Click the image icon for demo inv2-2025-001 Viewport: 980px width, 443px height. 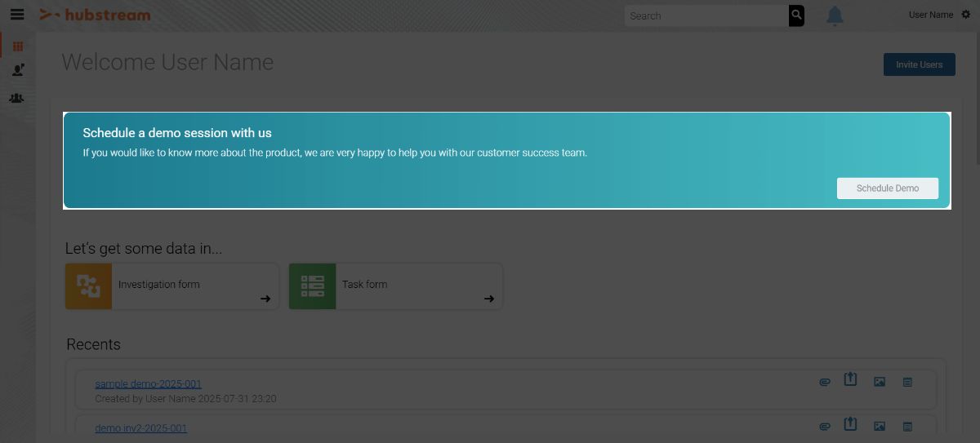tap(880, 426)
